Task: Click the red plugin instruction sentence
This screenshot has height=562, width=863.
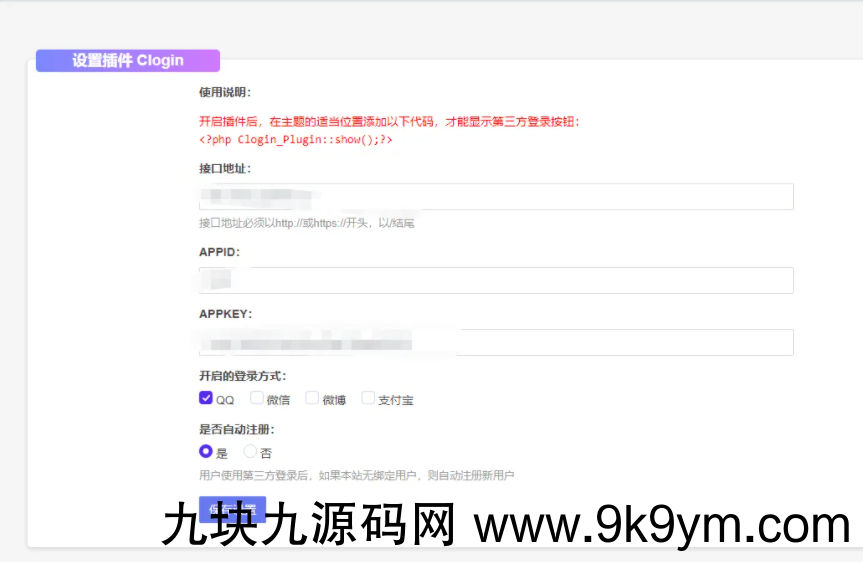Action: 389,122
